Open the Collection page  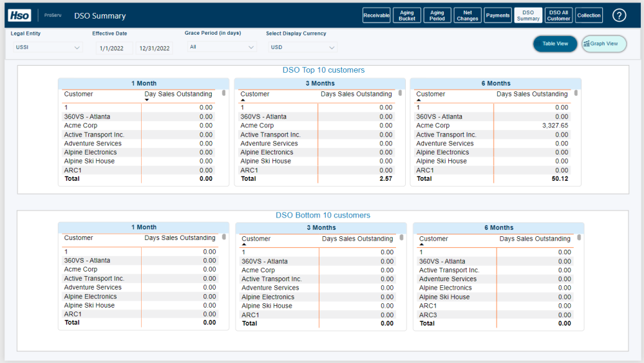tap(589, 15)
